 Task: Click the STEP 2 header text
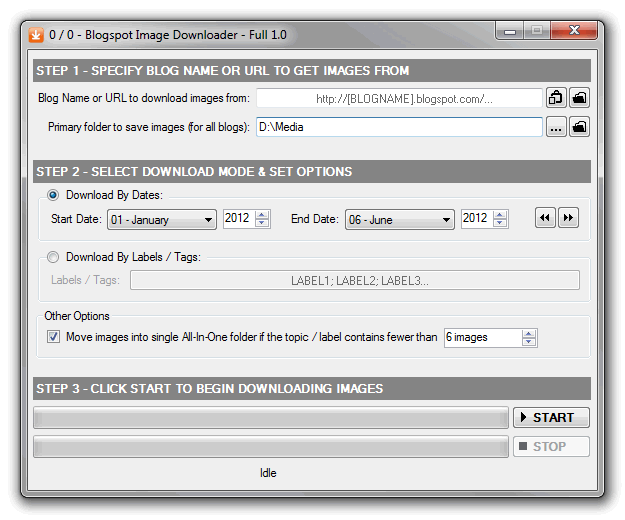tap(194, 172)
